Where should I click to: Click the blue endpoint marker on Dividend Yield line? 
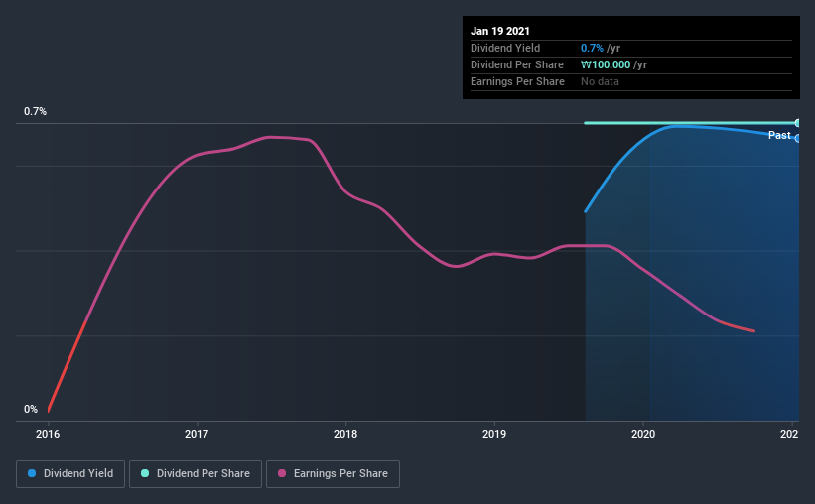coord(797,139)
